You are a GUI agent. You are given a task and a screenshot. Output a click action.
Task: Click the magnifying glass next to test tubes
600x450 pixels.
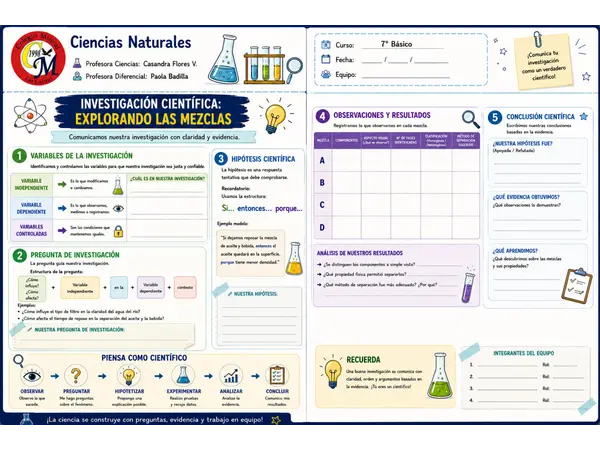pos(294,69)
